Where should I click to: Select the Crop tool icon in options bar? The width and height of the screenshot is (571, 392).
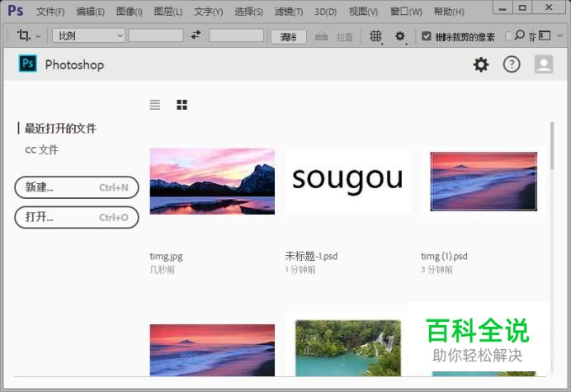point(23,35)
